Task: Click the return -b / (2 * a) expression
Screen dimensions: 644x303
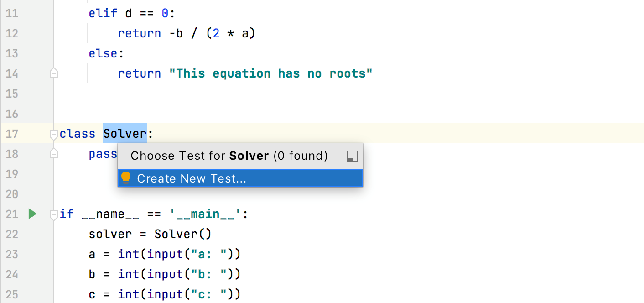Action: pos(187,33)
